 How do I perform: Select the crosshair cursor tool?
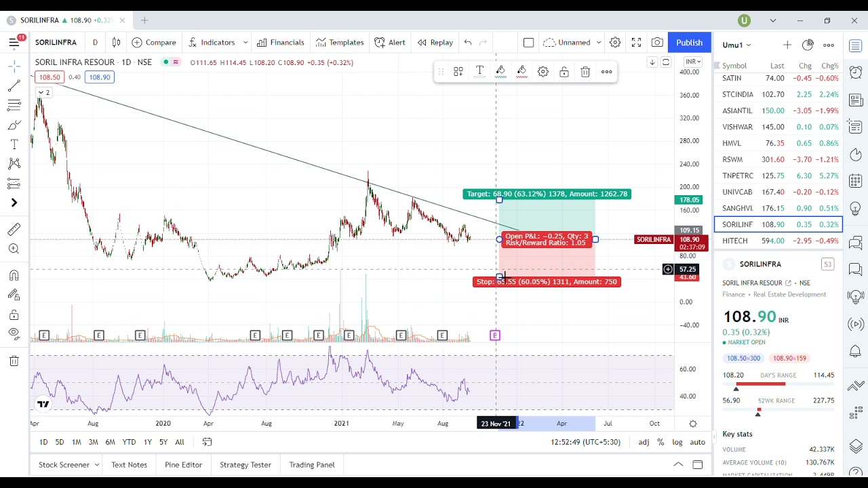click(14, 66)
